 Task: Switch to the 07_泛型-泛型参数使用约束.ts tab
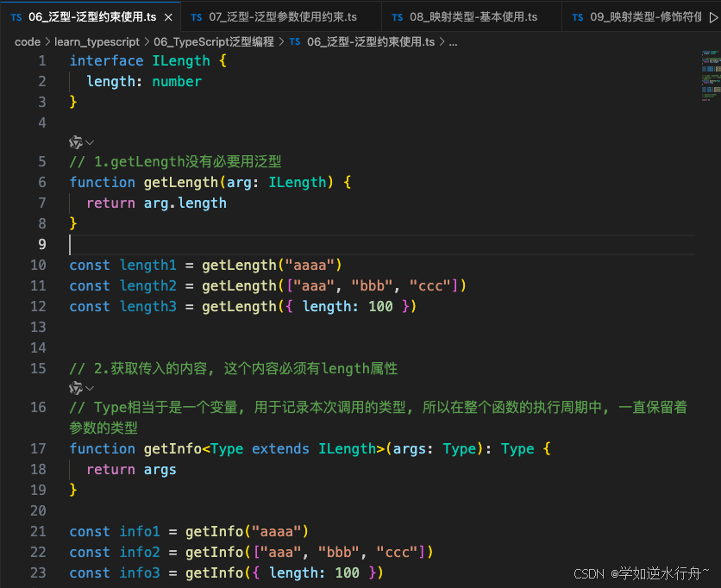(x=281, y=16)
